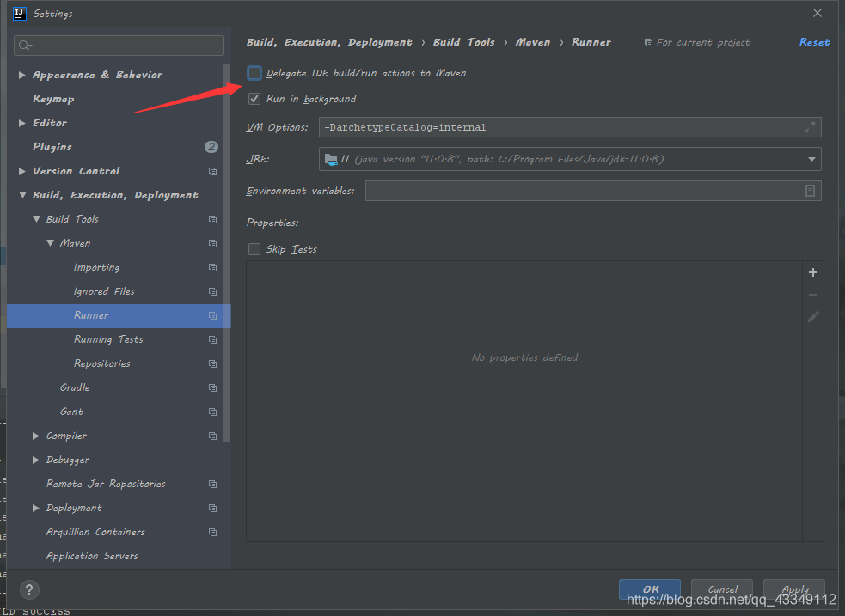Enable Delegate IDE build/run actions to Maven
Screen dimensions: 845x616
point(254,73)
